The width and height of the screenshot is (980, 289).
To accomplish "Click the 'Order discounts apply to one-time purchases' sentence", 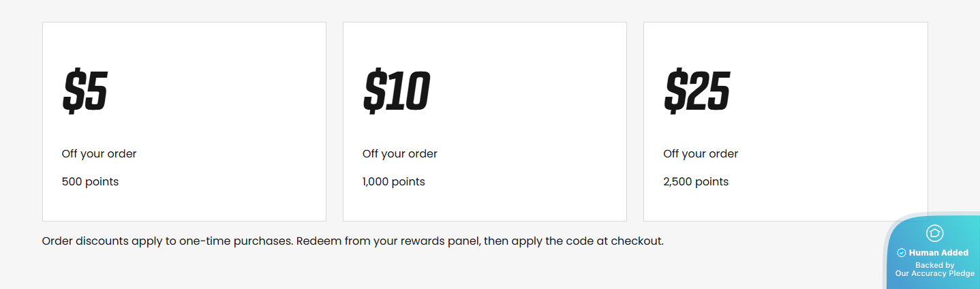I will click(x=168, y=241).
